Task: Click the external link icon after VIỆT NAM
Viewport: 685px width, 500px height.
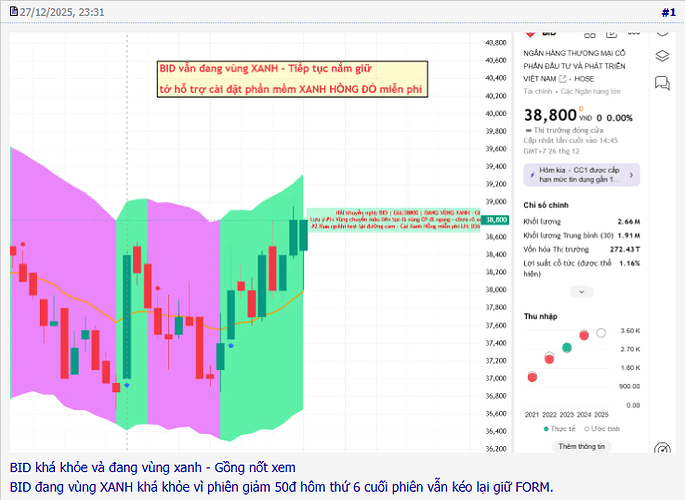Action: pyautogui.click(x=563, y=79)
